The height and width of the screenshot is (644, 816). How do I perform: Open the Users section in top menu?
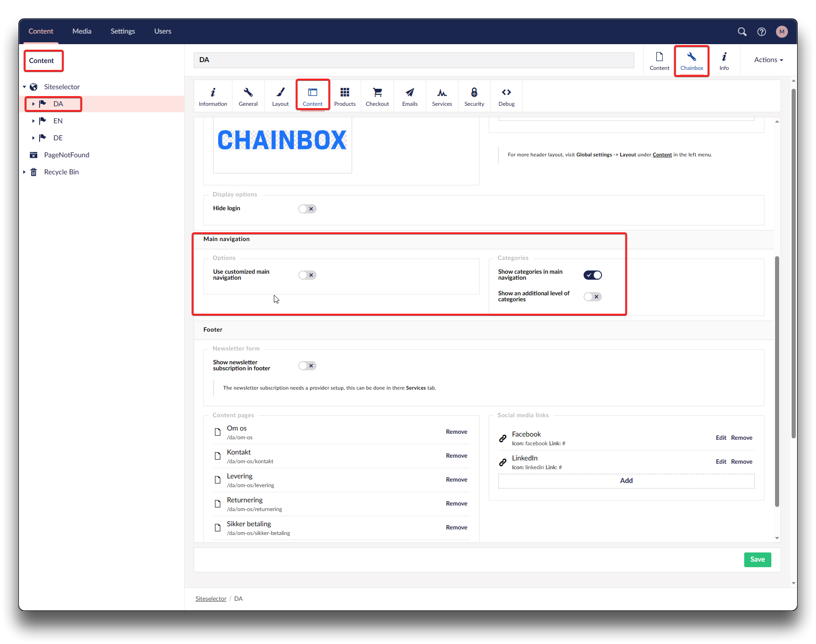point(162,31)
